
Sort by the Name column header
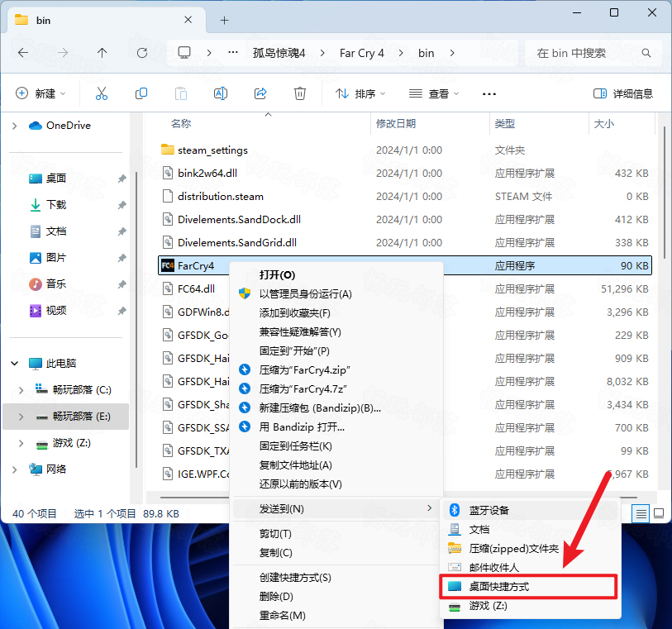tap(180, 124)
